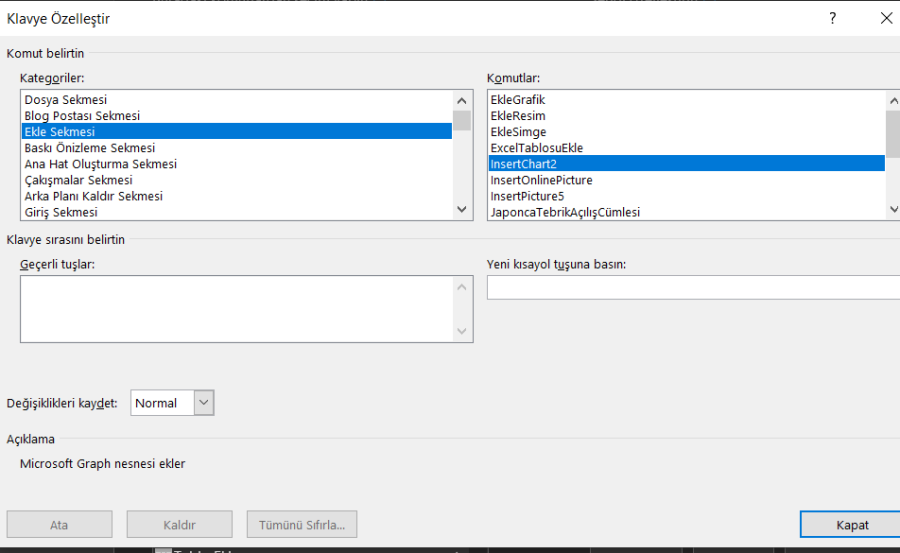The height and width of the screenshot is (553, 900).
Task: Select Blog Postası Sekmesi category
Action: [x=82, y=116]
